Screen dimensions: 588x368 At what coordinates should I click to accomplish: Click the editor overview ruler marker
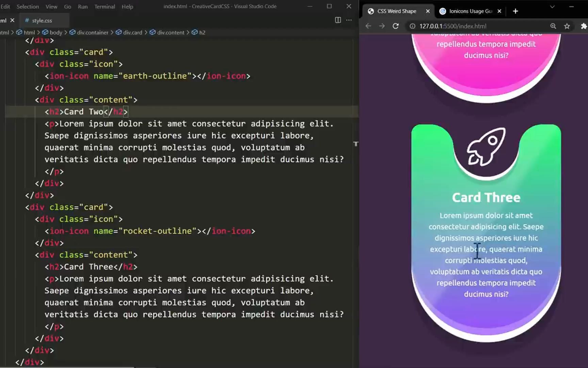click(x=356, y=144)
